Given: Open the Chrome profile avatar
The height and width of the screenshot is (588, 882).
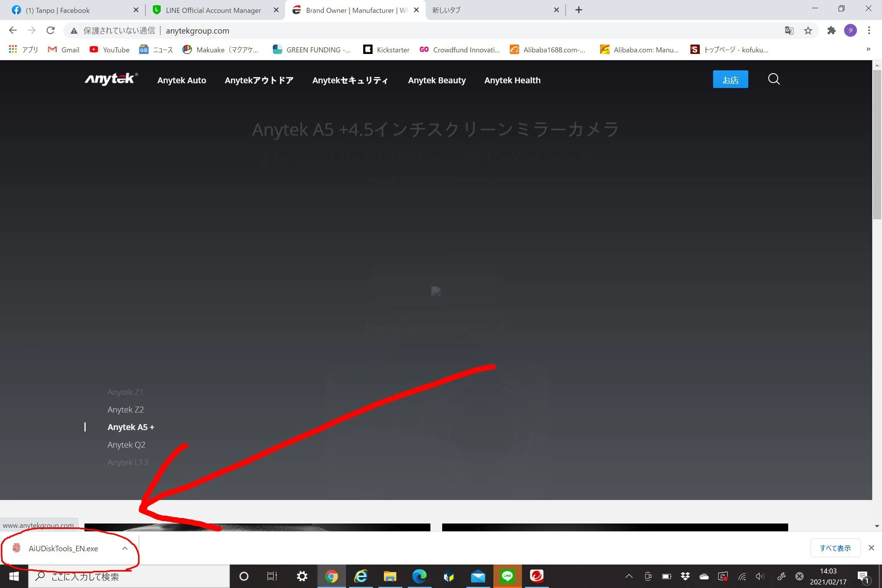Looking at the screenshot, I should click(x=850, y=30).
